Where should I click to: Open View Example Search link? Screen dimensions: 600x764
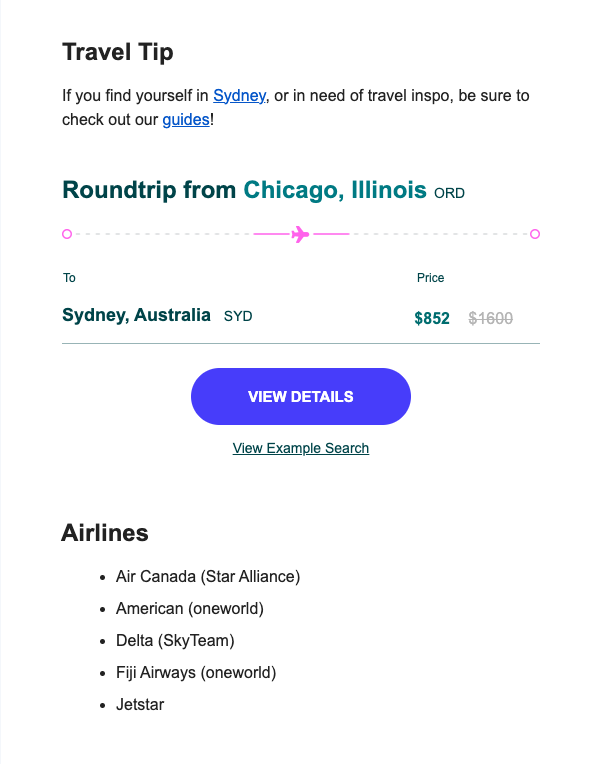point(301,448)
